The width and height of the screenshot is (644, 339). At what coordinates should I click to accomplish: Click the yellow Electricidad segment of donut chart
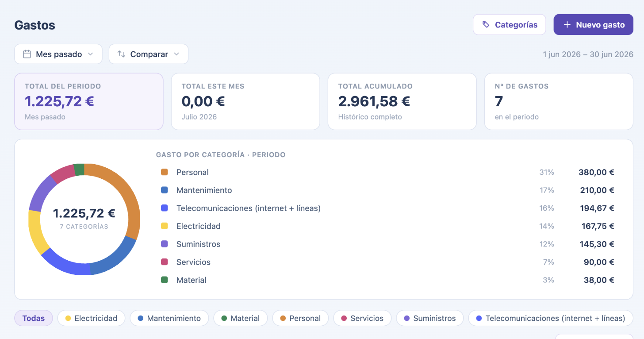coord(36,232)
